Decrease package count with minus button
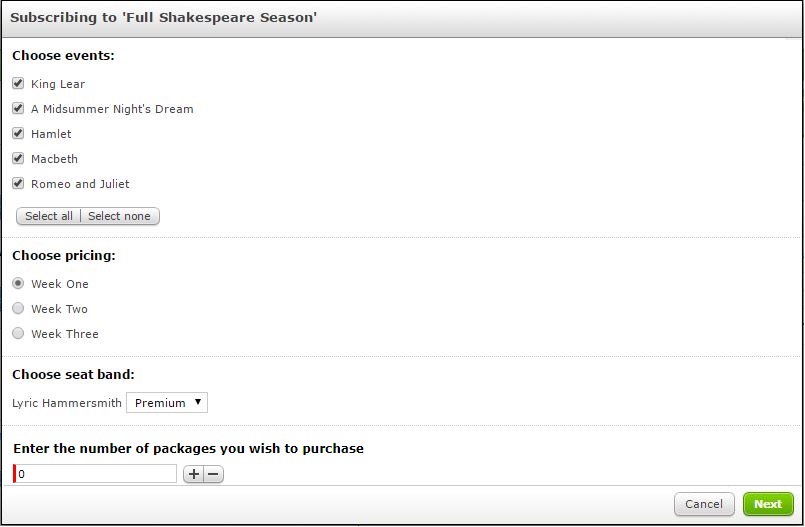The image size is (805, 527). (x=213, y=475)
